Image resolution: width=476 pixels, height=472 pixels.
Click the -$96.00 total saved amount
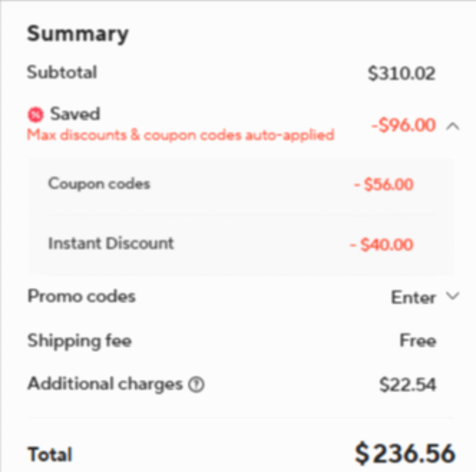point(403,126)
